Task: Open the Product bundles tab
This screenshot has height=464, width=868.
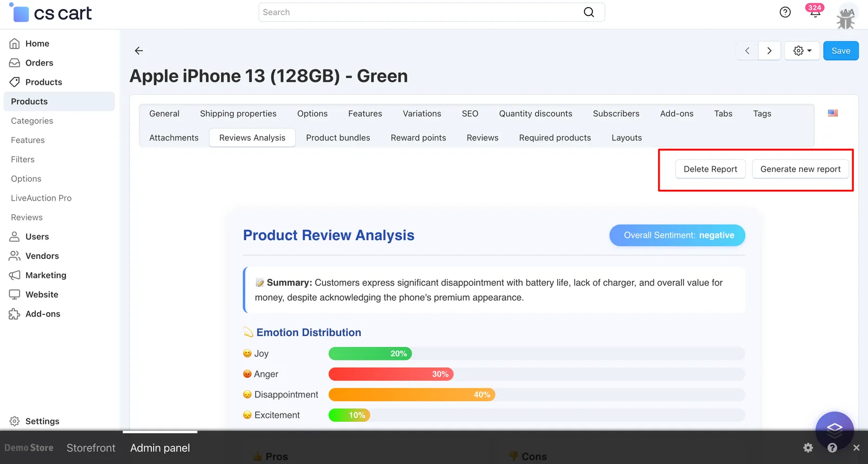Action: [x=338, y=138]
